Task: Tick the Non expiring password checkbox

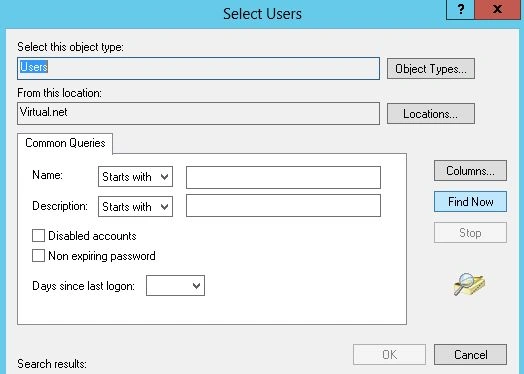Action: point(38,256)
